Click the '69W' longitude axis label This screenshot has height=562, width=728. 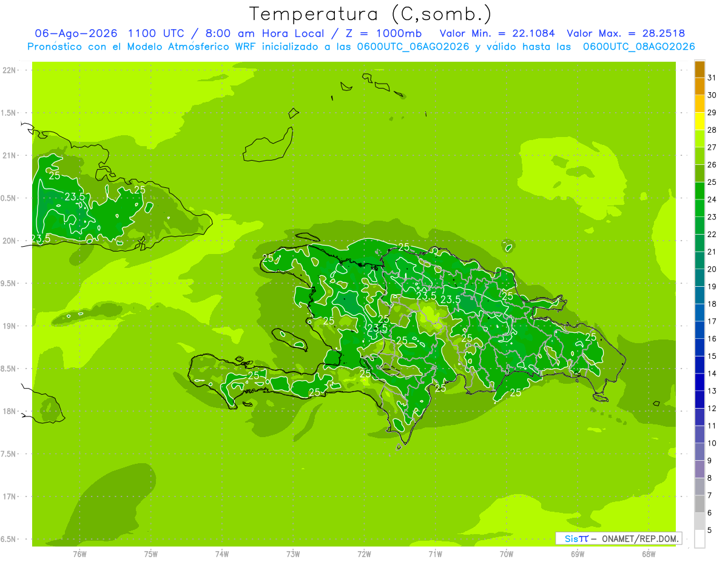coord(578,554)
